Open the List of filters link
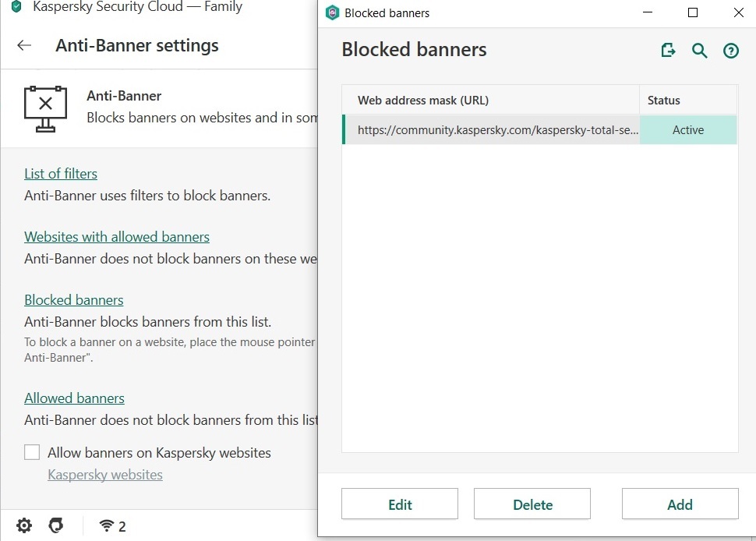Viewport: 756px width, 541px height. (x=61, y=174)
